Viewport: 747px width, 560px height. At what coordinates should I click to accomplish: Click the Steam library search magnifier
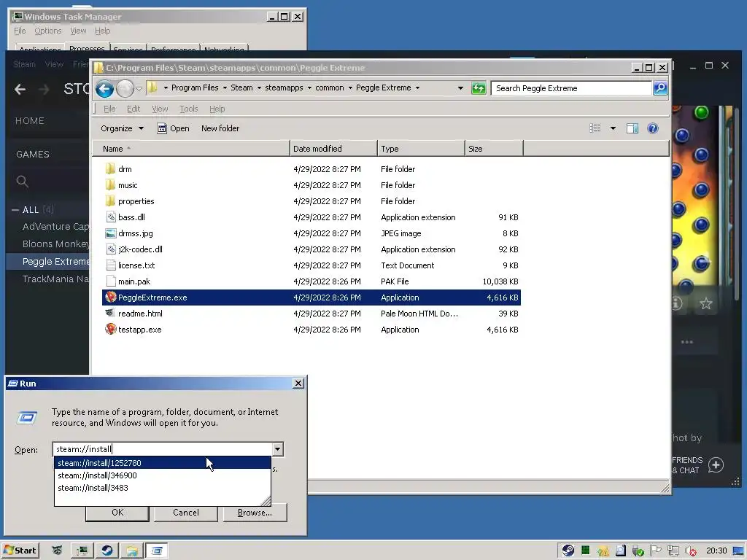[x=22, y=182]
